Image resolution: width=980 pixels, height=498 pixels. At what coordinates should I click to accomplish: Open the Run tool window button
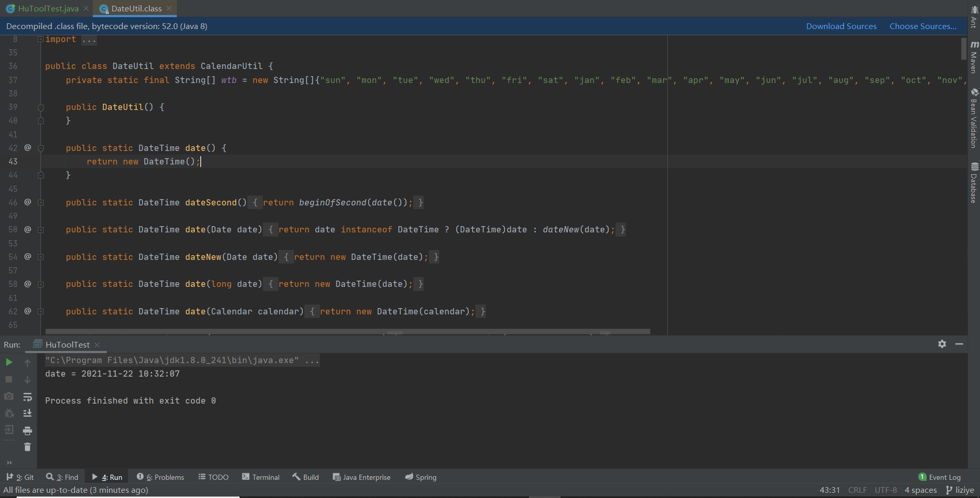107,477
